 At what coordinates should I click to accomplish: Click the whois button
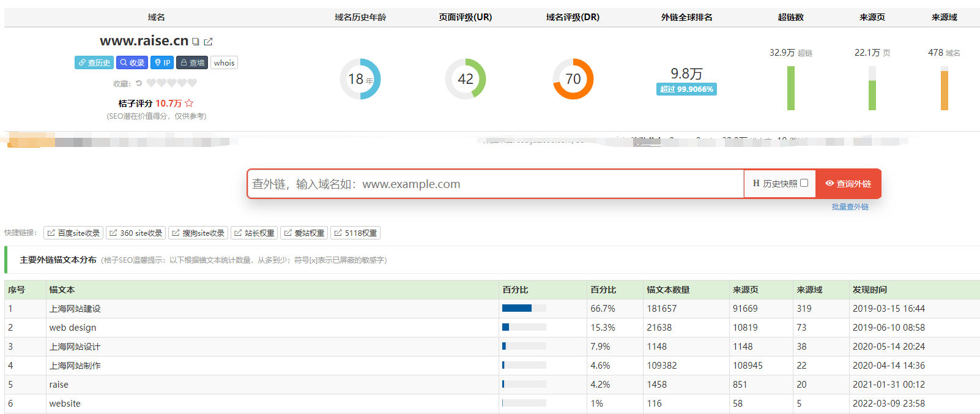click(x=224, y=62)
